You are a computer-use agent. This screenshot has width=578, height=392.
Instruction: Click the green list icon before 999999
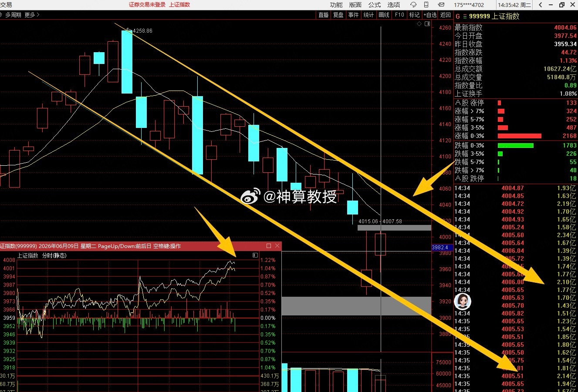click(464, 16)
